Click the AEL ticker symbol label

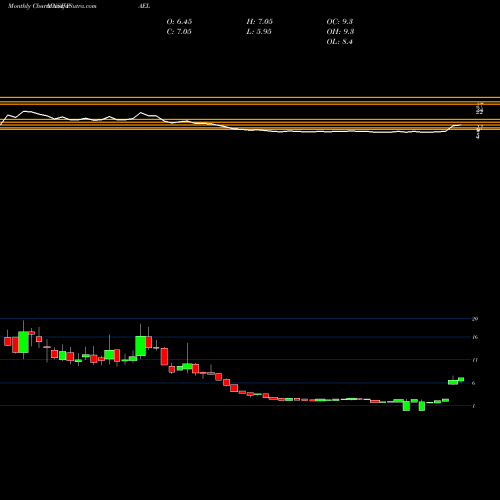tap(144, 6)
